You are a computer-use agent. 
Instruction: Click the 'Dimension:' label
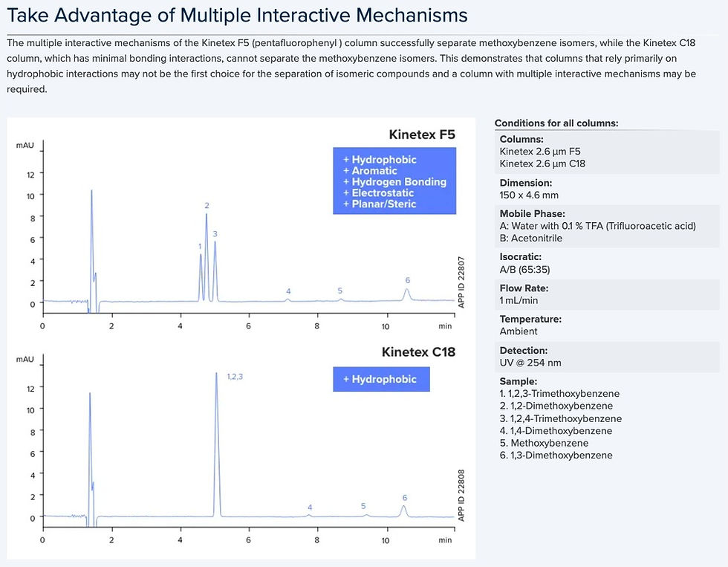tap(526, 183)
